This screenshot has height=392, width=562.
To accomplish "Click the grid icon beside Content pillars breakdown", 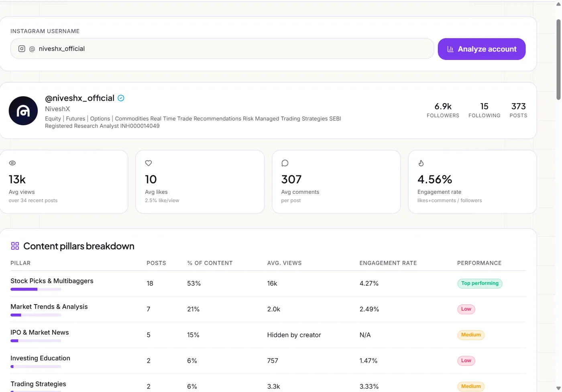I will pyautogui.click(x=15, y=246).
